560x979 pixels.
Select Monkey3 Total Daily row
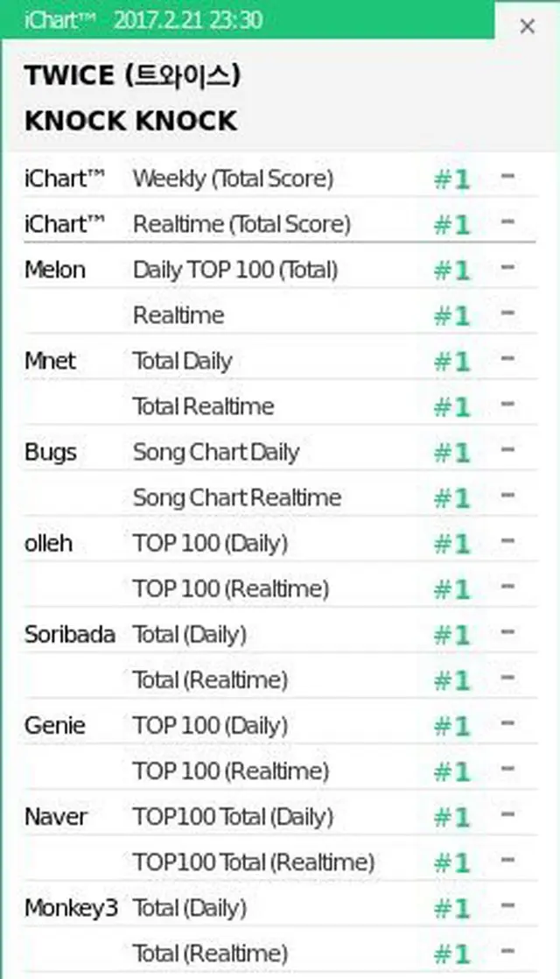pos(280,908)
